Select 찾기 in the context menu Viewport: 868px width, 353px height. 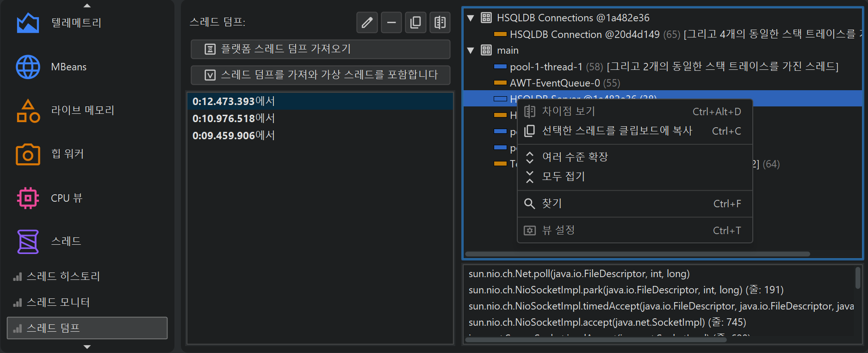point(552,204)
